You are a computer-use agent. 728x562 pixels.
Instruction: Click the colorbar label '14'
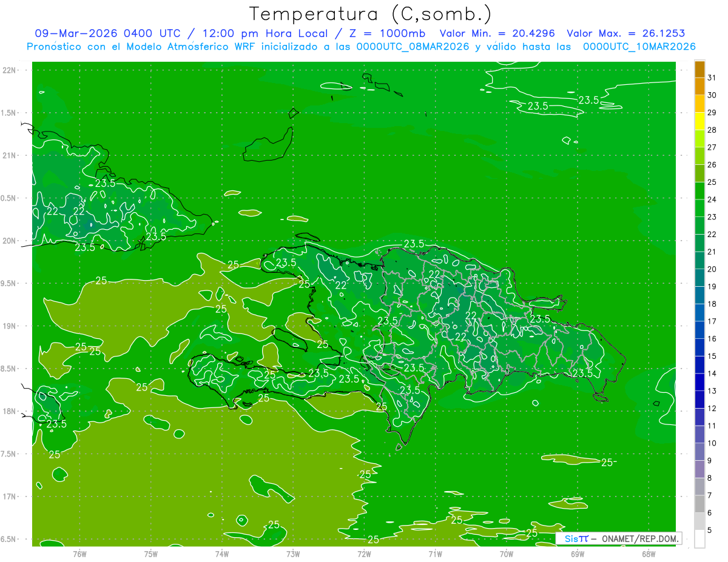click(x=712, y=373)
